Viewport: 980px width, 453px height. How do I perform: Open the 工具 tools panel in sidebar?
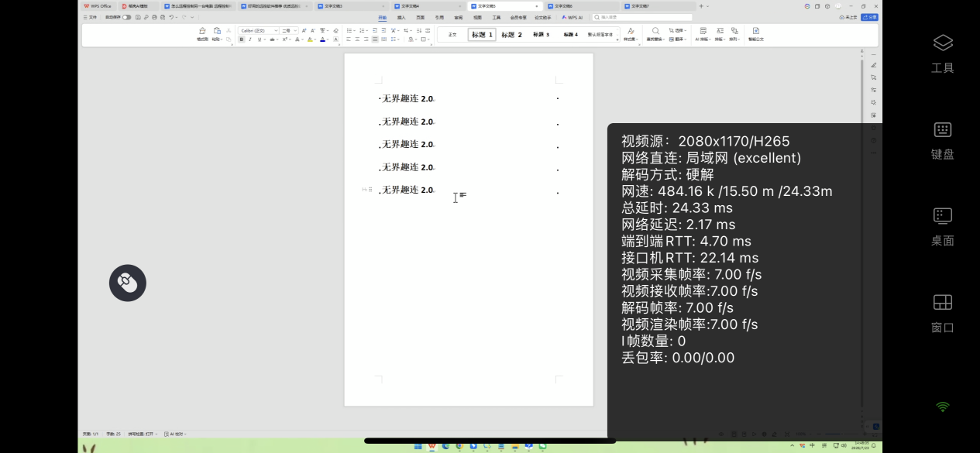pos(942,53)
